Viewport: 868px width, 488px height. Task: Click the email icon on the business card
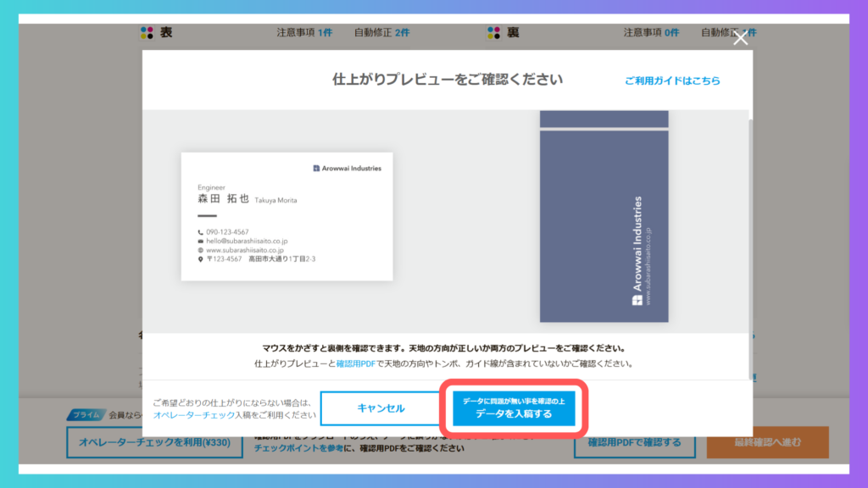201,241
